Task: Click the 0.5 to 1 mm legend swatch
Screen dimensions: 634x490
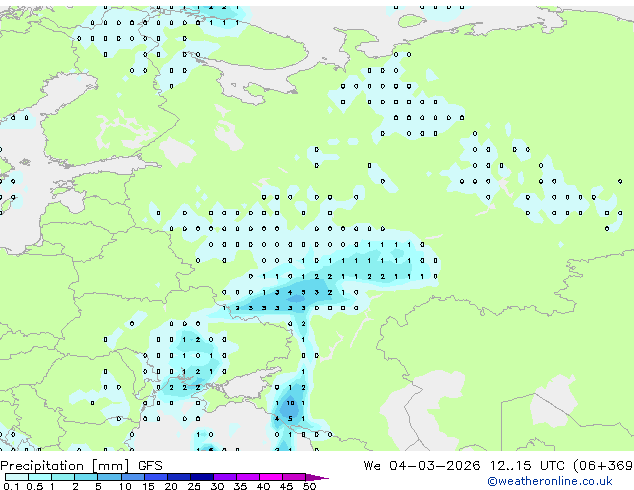Action: pyautogui.click(x=40, y=477)
